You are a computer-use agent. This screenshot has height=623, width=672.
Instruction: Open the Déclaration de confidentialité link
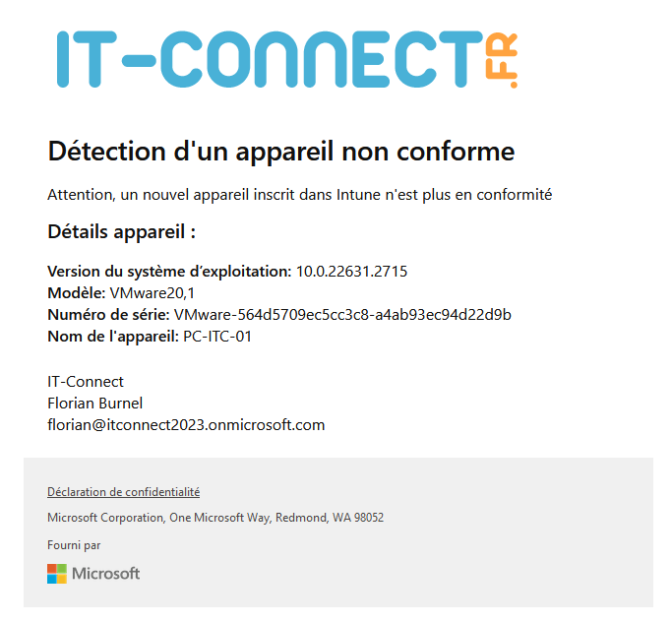(123, 491)
